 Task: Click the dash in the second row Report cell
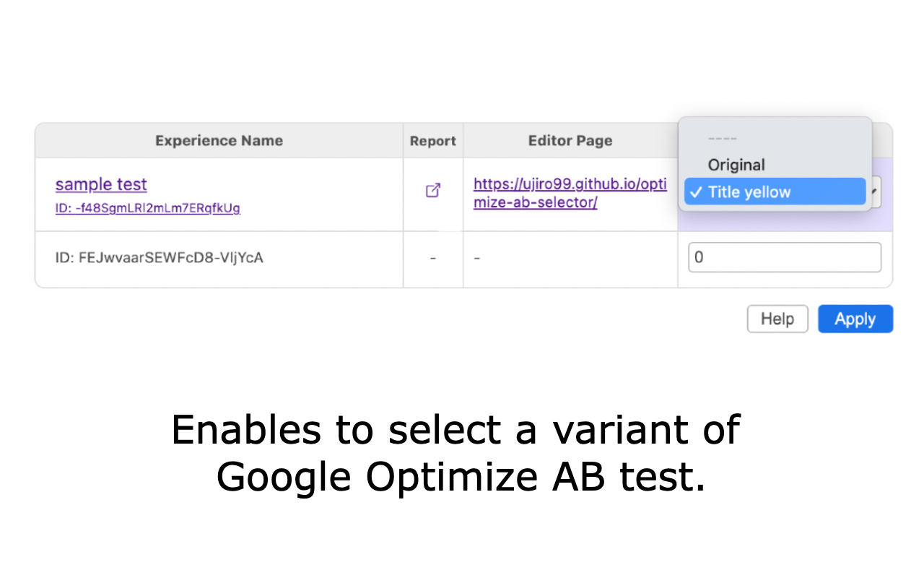pos(432,257)
